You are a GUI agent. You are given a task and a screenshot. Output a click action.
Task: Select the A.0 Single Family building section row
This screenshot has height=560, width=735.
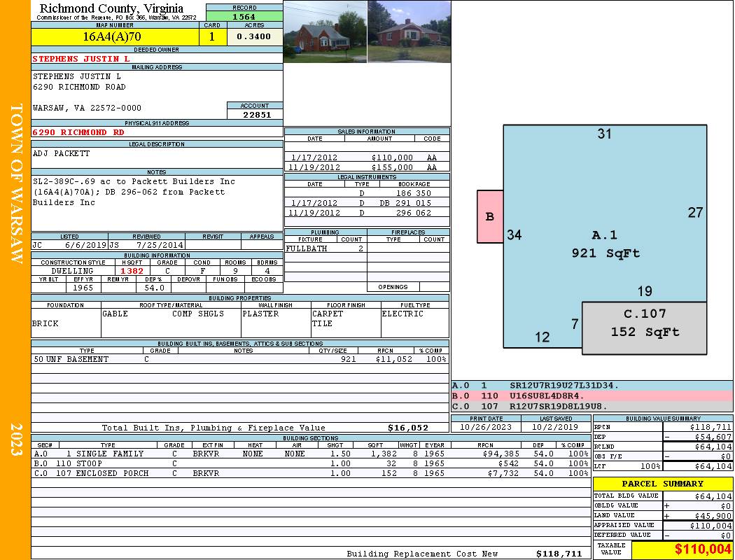tap(311, 454)
